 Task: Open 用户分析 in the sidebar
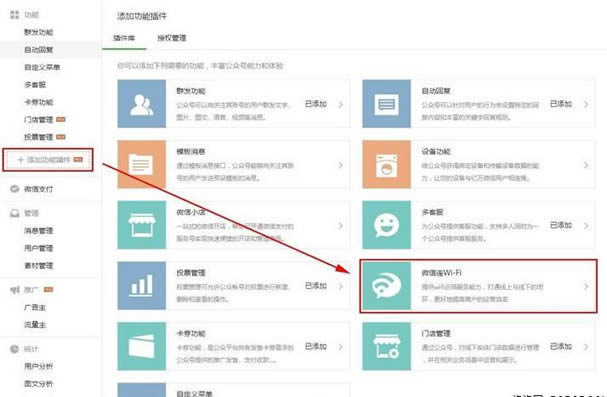pyautogui.click(x=39, y=366)
